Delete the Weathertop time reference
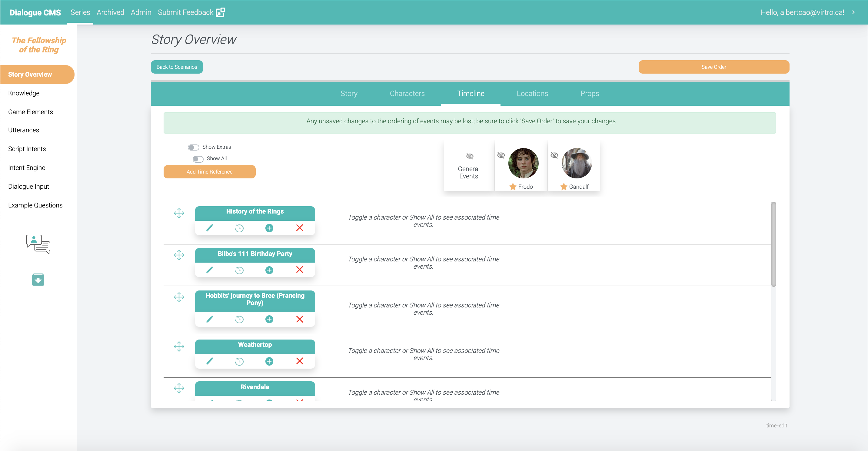Viewport: 868px width, 451px height. pyautogui.click(x=299, y=361)
